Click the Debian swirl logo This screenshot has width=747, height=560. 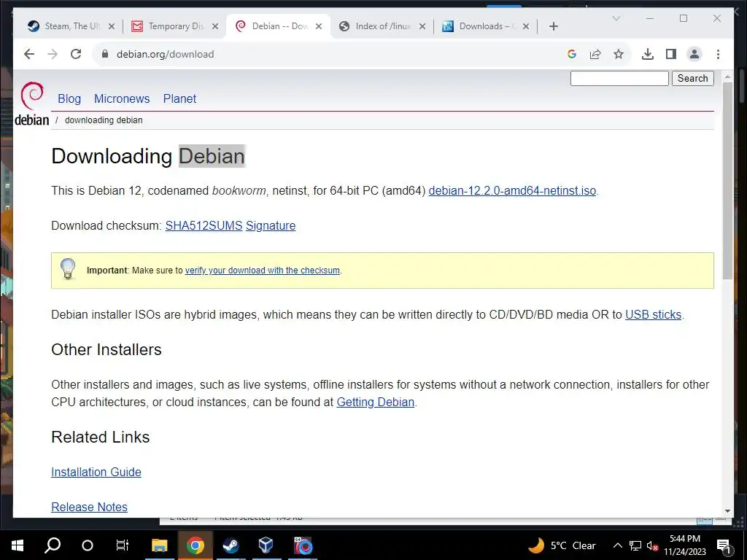pos(32,96)
